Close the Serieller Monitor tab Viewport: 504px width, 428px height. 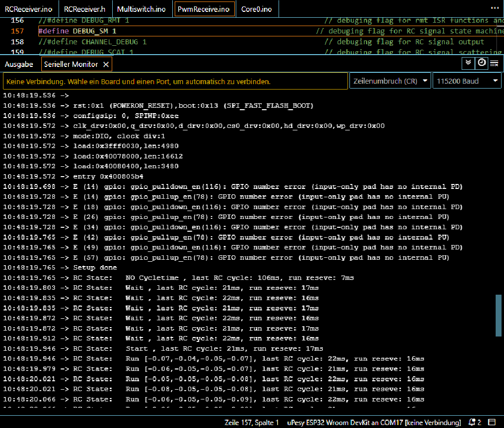[105, 64]
